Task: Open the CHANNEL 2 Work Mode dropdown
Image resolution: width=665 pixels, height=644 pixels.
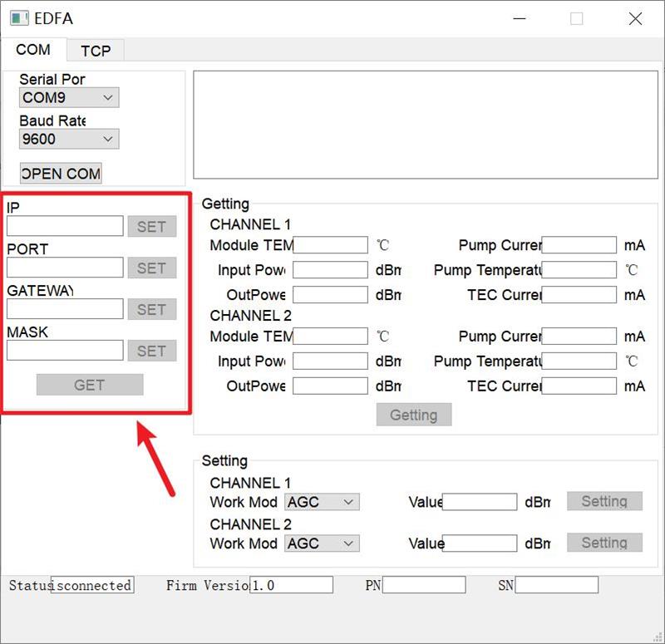Action: pos(322,543)
